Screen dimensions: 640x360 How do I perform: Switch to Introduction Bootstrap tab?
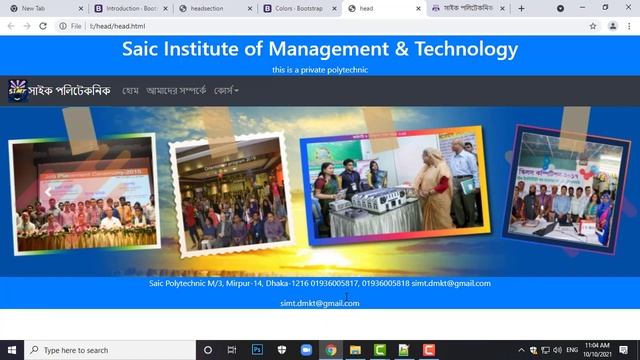[131, 8]
